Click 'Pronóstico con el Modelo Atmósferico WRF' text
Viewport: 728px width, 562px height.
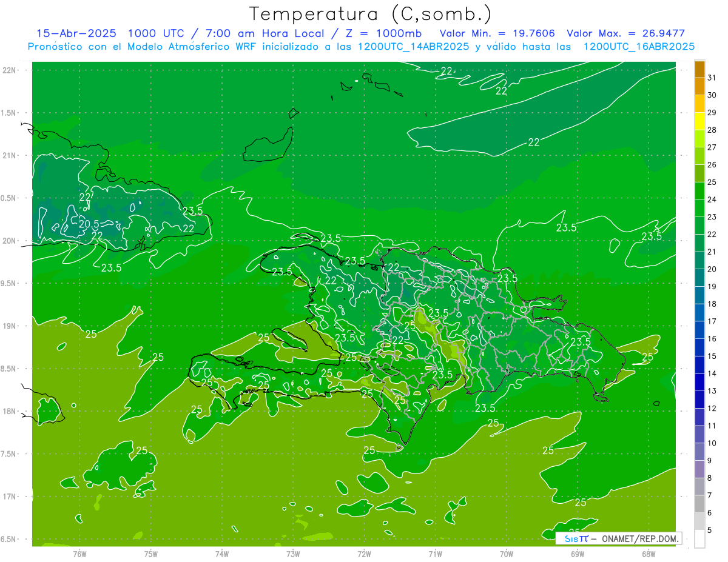142,47
